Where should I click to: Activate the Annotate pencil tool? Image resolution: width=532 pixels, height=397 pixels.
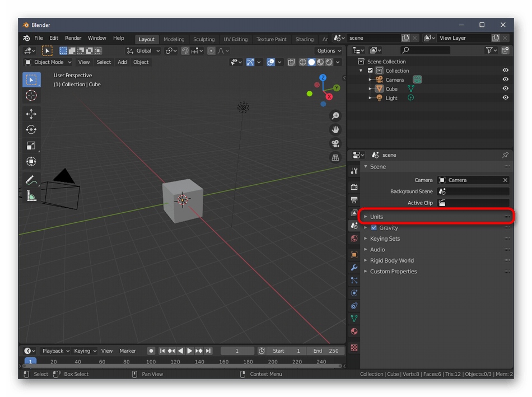click(x=31, y=180)
